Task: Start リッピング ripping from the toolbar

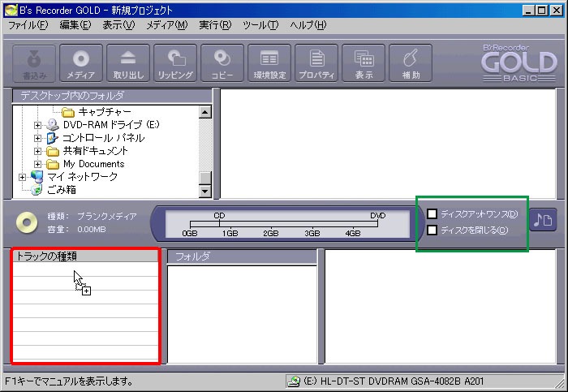Action: tap(175, 63)
